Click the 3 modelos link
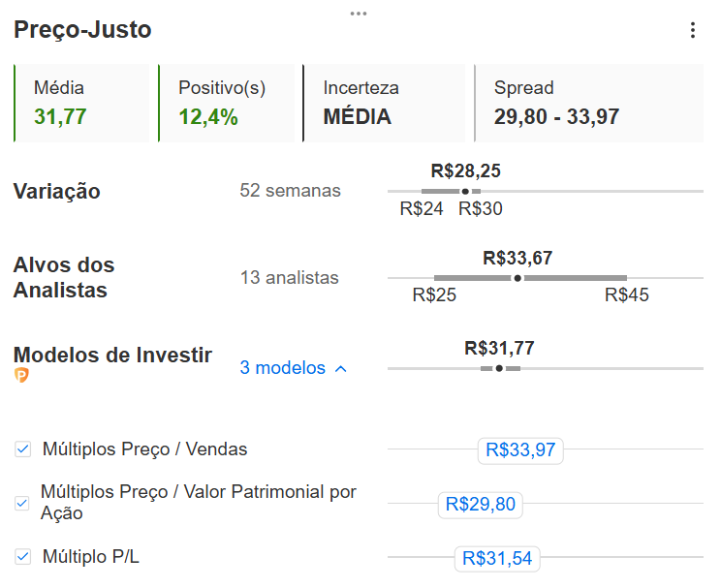Screen dimensions: 721x588 (282, 368)
